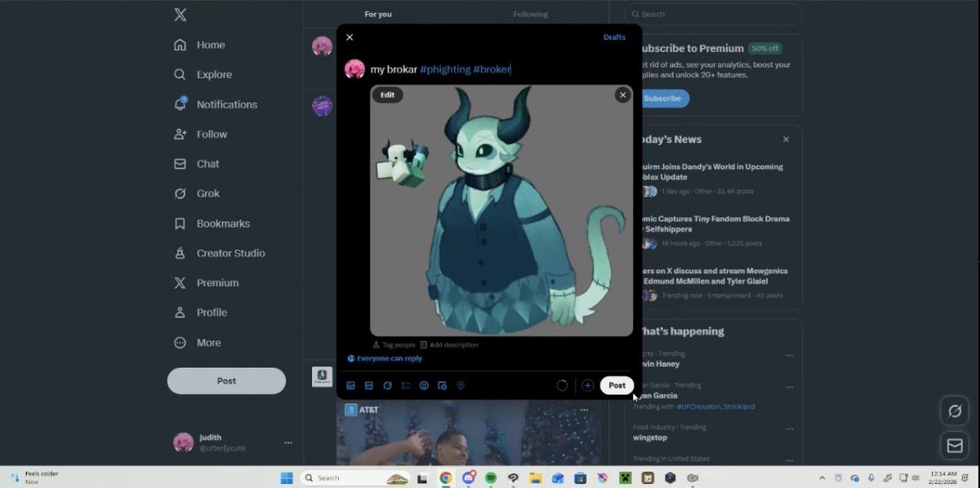Click the taskbar Search box
The height and width of the screenshot is (488, 980).
click(x=354, y=477)
